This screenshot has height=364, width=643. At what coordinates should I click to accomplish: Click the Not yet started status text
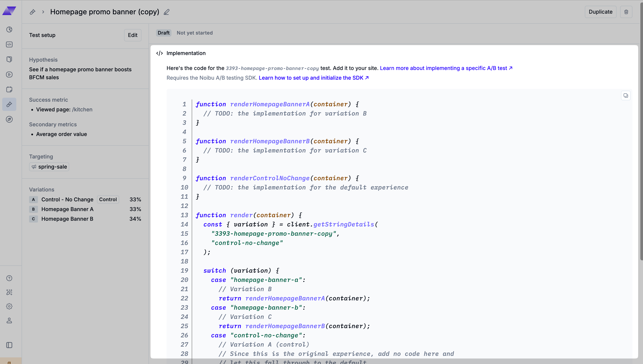(195, 33)
